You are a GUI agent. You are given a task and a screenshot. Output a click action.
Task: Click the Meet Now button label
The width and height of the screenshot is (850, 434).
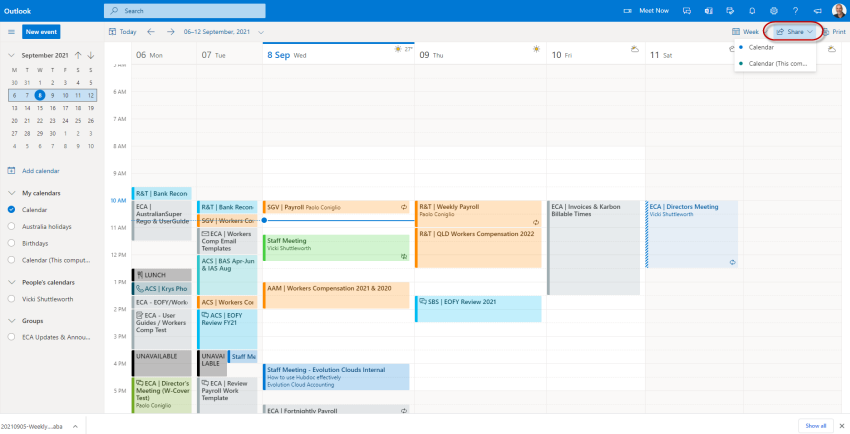[654, 10]
